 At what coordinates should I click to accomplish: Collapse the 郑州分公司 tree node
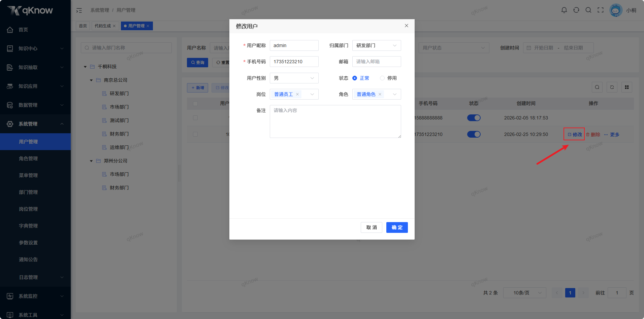coord(91,161)
